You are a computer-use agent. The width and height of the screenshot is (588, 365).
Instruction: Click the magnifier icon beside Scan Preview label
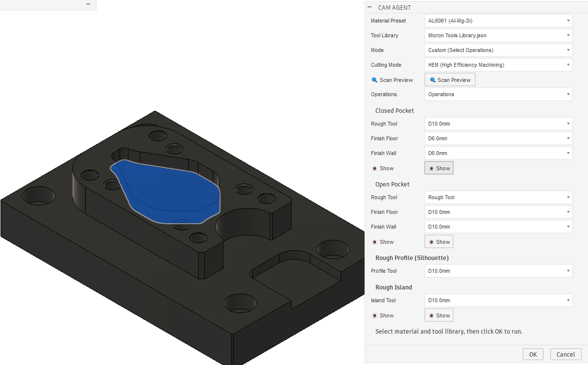(x=374, y=80)
